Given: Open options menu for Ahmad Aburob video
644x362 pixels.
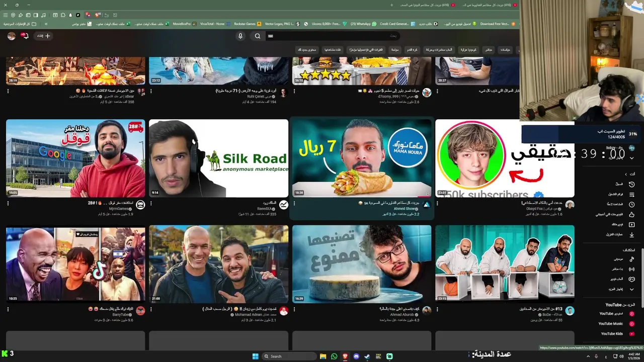Looking at the screenshot, I should 294,309.
